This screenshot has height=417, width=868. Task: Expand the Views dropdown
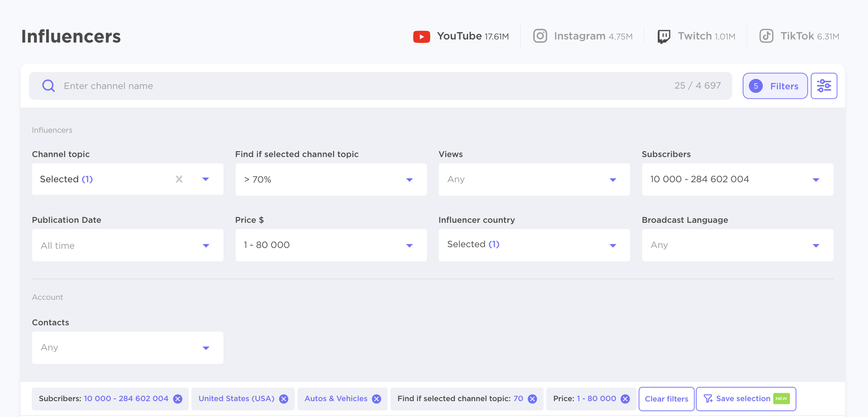tap(534, 179)
